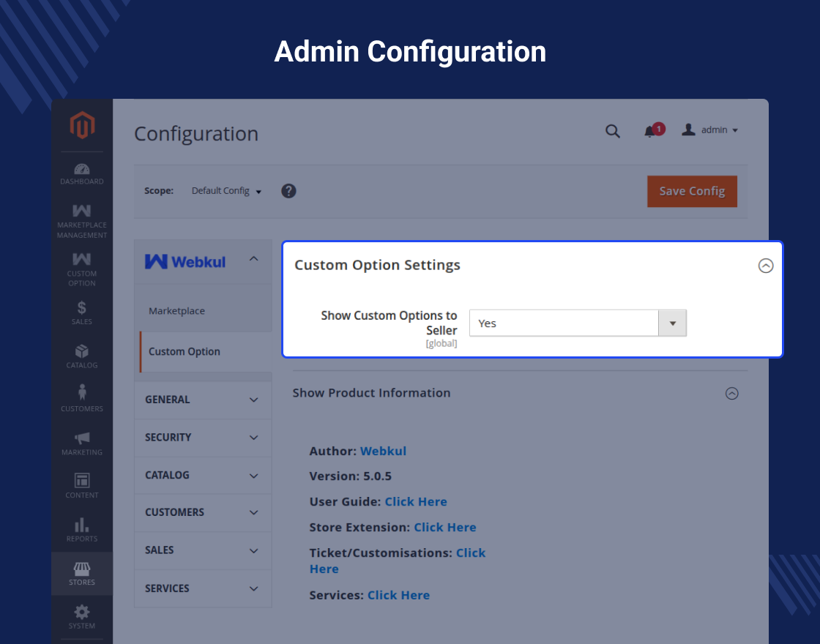Collapse the Webkul config group
The height and width of the screenshot is (644, 820).
point(203,261)
